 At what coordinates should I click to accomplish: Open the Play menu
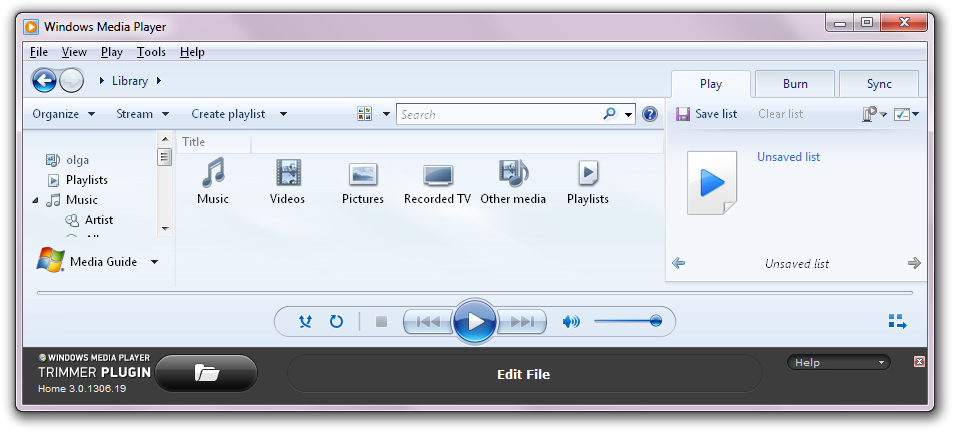pos(112,52)
